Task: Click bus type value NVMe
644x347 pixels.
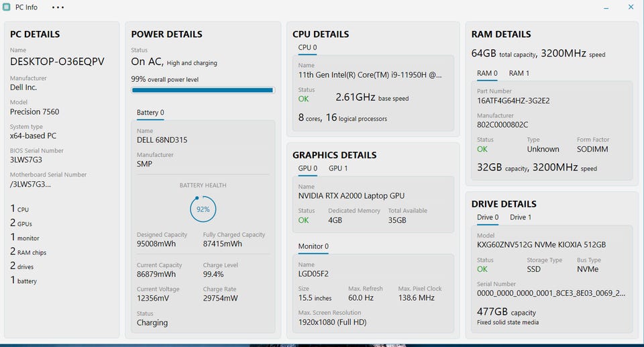Action: tap(588, 269)
